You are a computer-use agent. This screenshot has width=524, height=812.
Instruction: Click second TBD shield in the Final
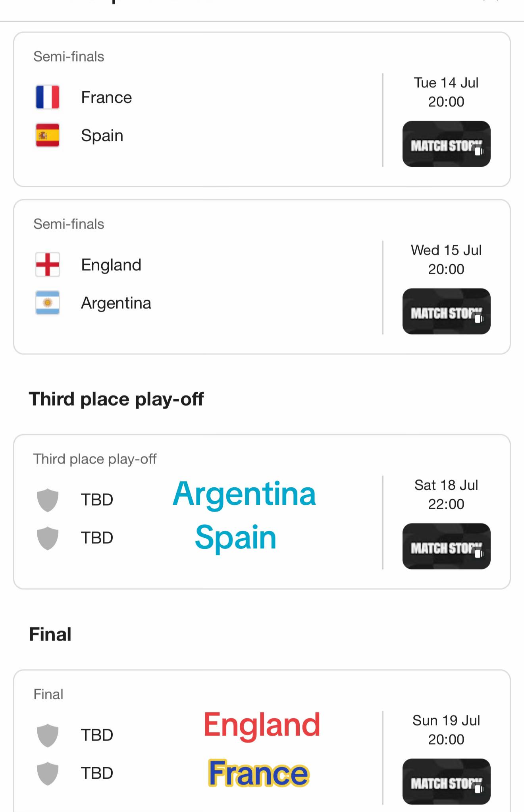pos(48,774)
